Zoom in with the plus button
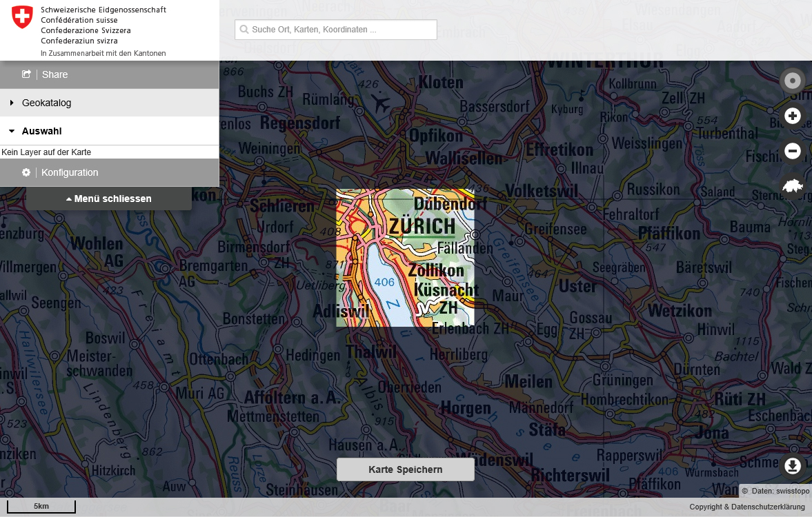The height and width of the screenshot is (517, 812). coord(792,116)
